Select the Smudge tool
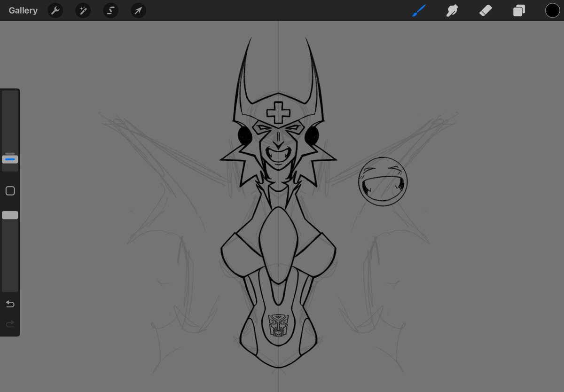This screenshot has height=392, width=564. click(452, 10)
